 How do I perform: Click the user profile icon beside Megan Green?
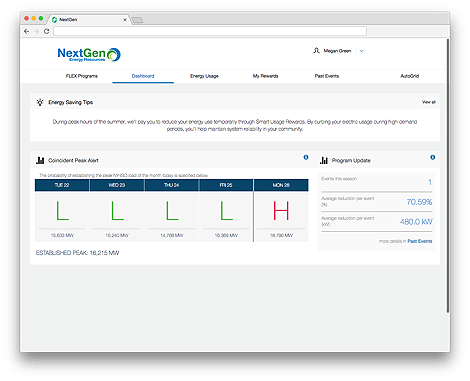316,51
